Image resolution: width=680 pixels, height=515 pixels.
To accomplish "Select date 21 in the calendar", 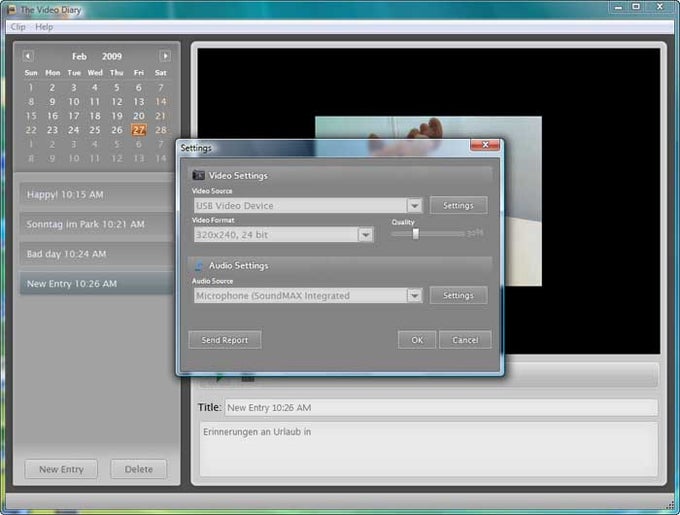I will coord(160,116).
